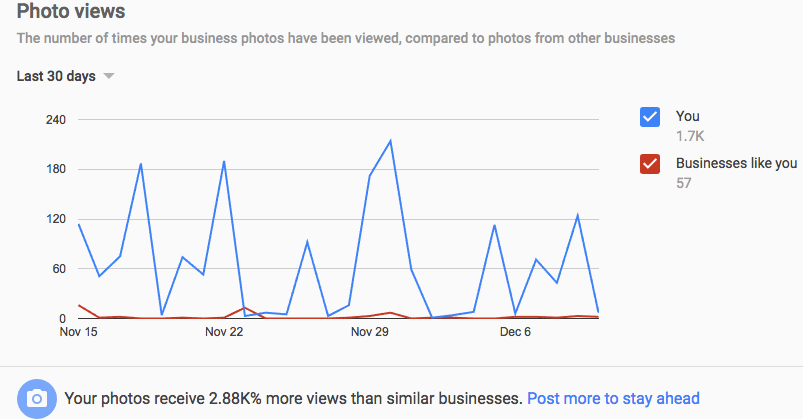Uncheck the blue "You" checkbox

click(649, 118)
